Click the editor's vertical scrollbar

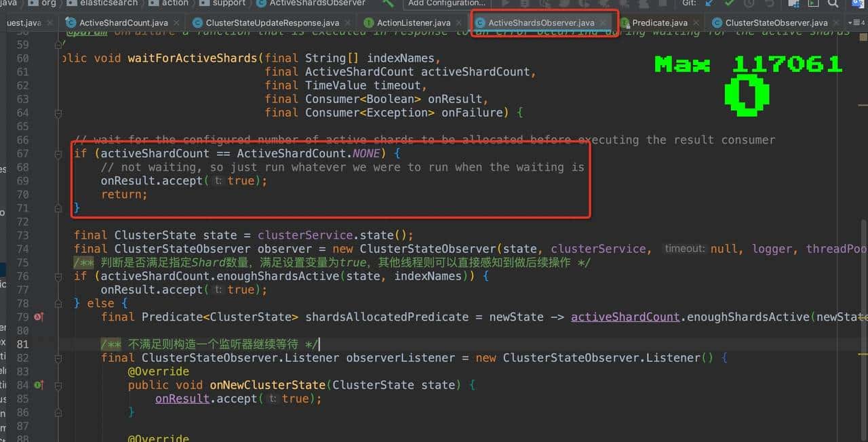tap(863, 271)
